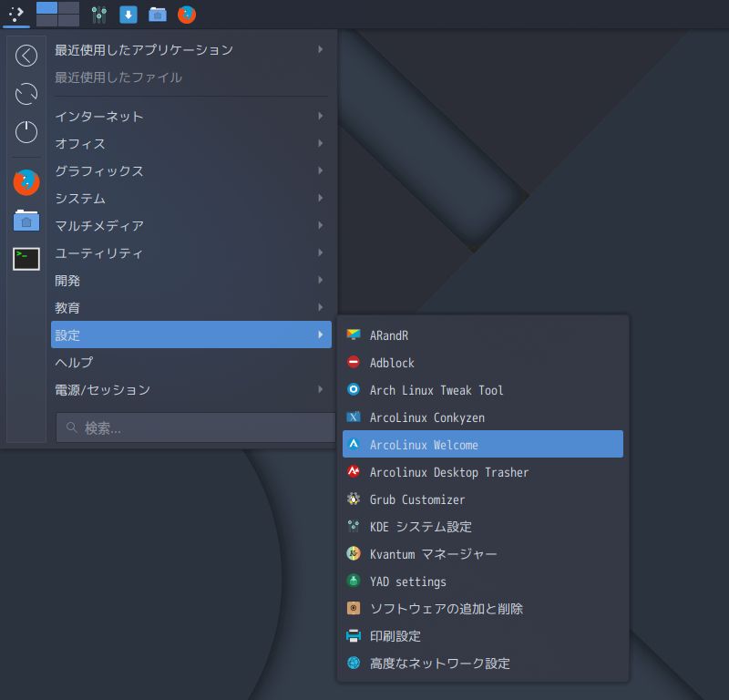
Task: Open the terminal icon in the menu sidebar
Action: [x=26, y=259]
